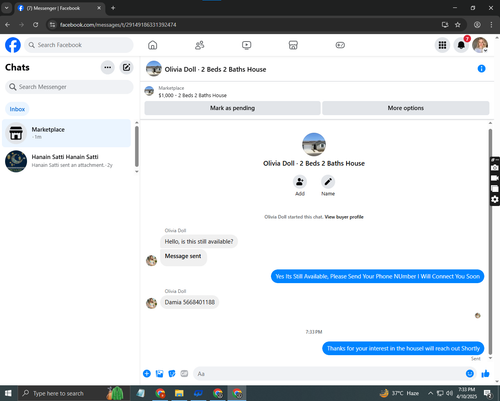Click the browser back arrow
Viewport: 500px width, 401px height.
(x=7, y=25)
